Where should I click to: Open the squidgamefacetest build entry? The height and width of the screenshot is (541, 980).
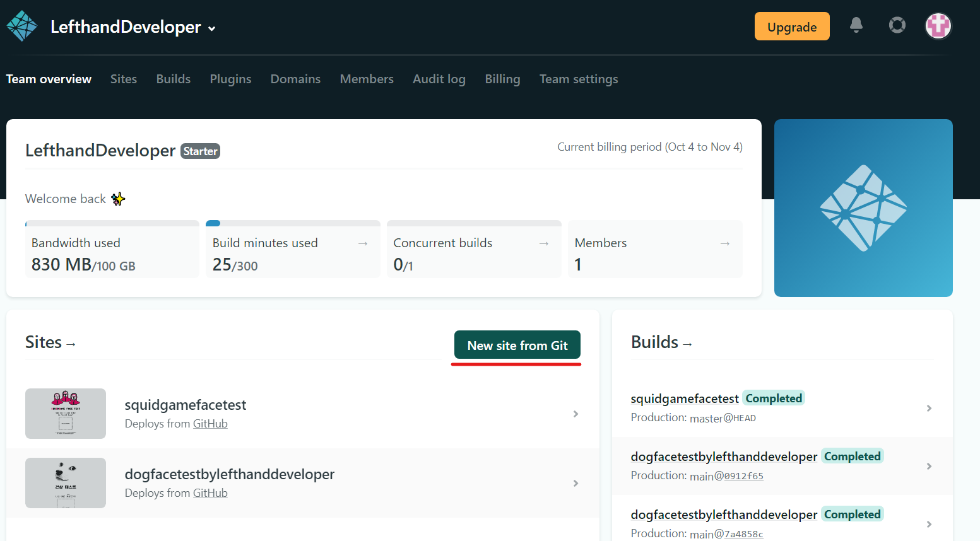[x=782, y=408]
